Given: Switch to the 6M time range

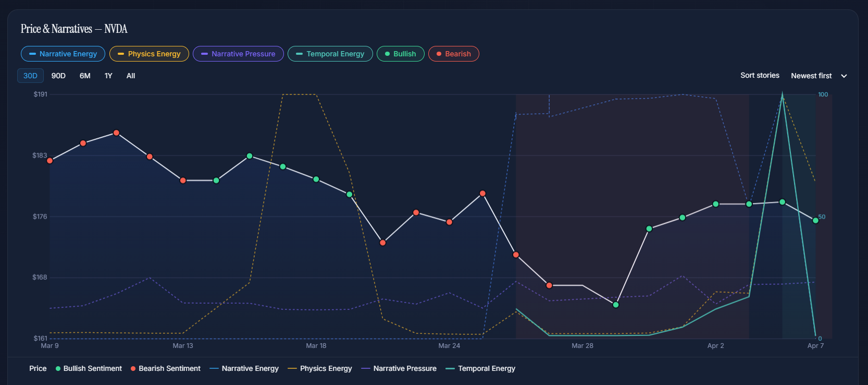Looking at the screenshot, I should [x=85, y=76].
